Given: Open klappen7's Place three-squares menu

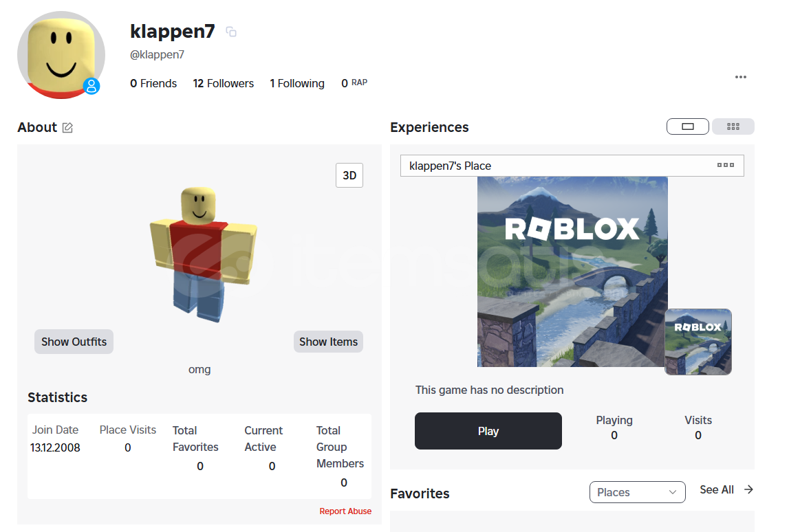Looking at the screenshot, I should click(x=725, y=165).
